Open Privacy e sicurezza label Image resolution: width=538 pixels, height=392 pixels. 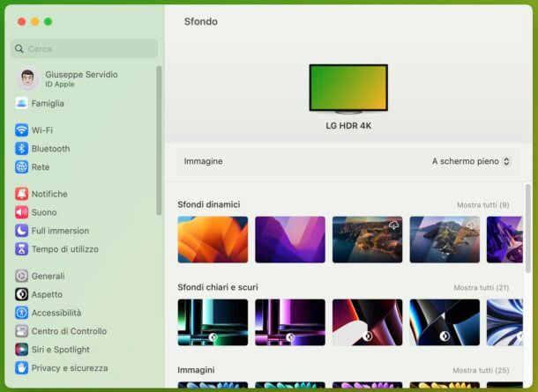[70, 368]
